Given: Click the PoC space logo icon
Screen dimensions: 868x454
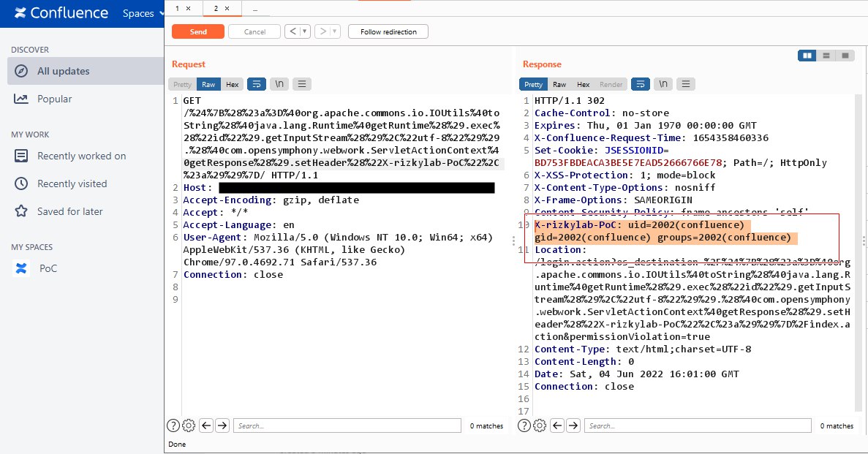Looking at the screenshot, I should click(x=21, y=268).
